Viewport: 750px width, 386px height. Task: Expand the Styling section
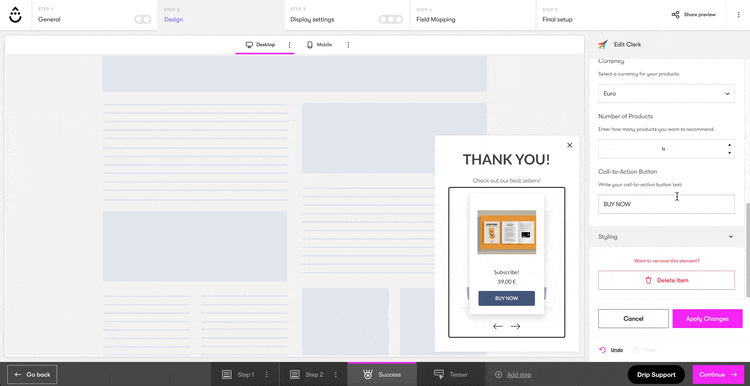666,237
